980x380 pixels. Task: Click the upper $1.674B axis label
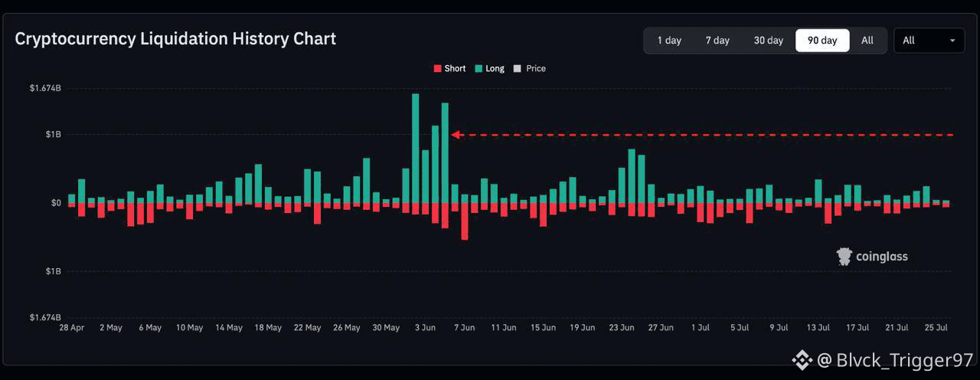tap(45, 88)
